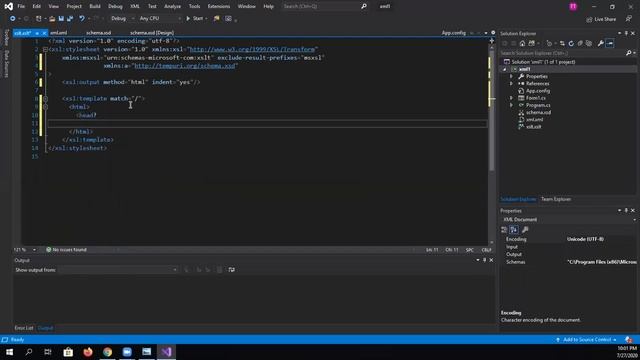
Task: Pin the Output panel with auto-hide pin
Action: (x=484, y=260)
